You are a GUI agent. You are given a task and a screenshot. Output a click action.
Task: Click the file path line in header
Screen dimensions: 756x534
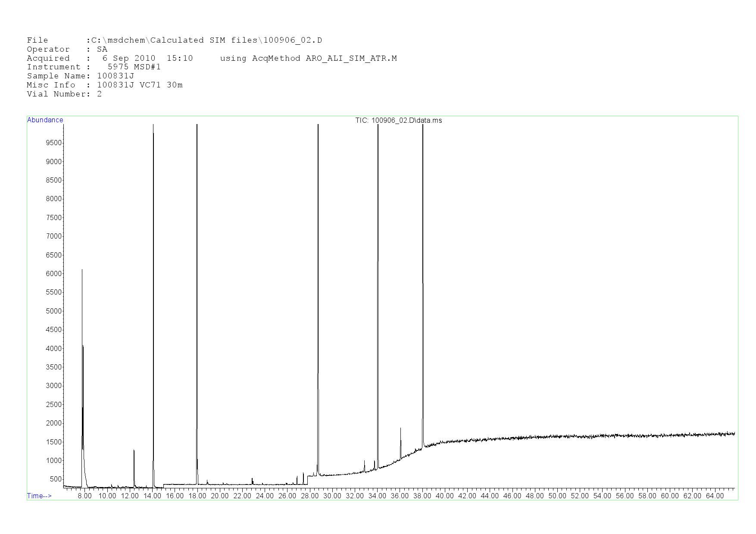click(x=174, y=40)
